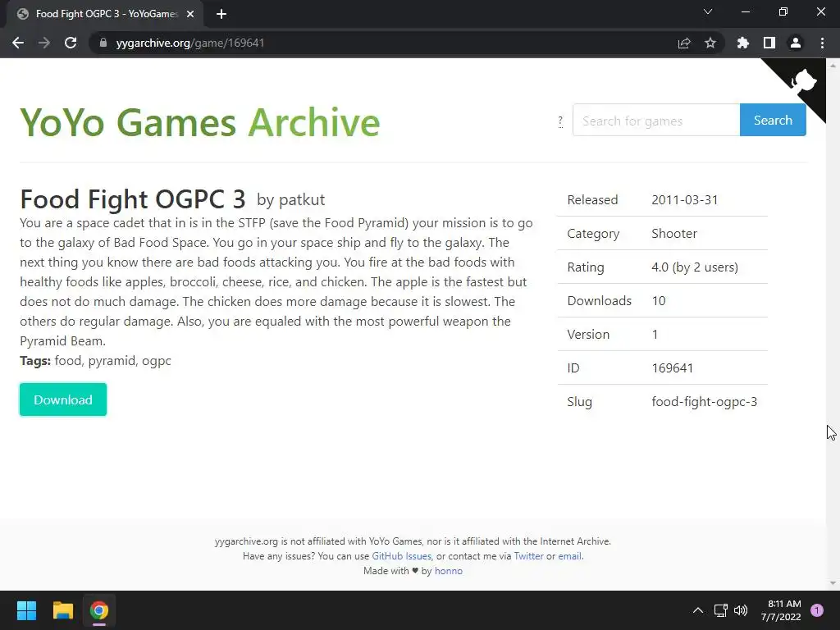Open the tab search dropdown chevron
Viewport: 840px width, 630px height.
(x=708, y=11)
